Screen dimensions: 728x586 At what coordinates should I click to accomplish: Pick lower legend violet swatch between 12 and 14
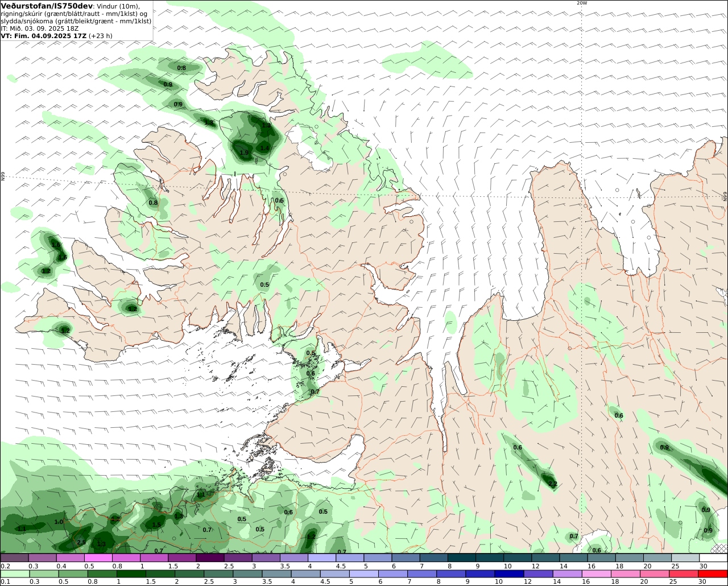point(539,574)
